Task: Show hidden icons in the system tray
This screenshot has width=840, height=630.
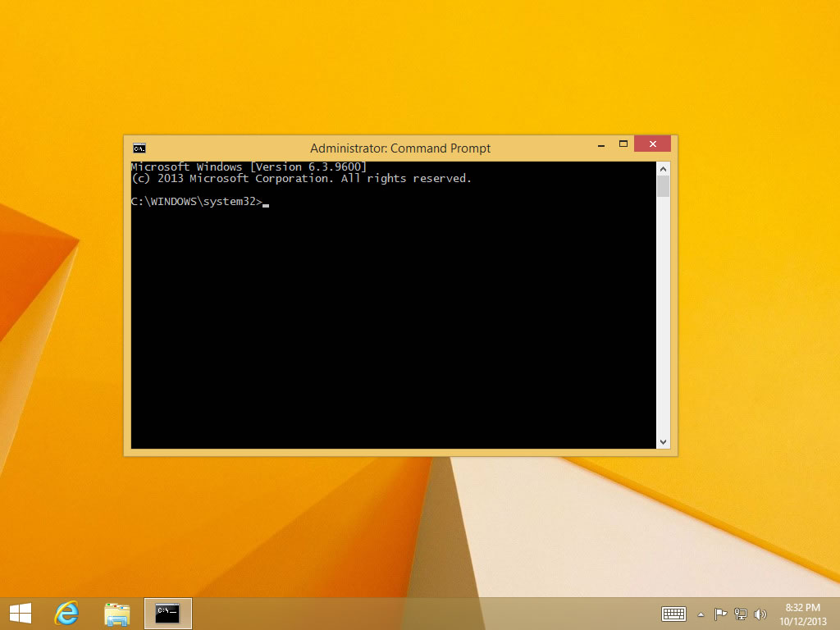Action: [701, 614]
